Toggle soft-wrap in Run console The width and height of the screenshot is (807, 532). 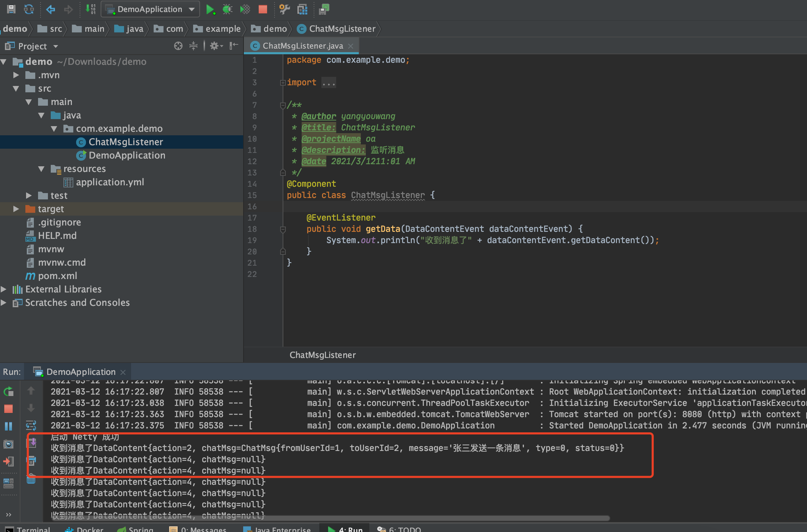[x=31, y=426]
